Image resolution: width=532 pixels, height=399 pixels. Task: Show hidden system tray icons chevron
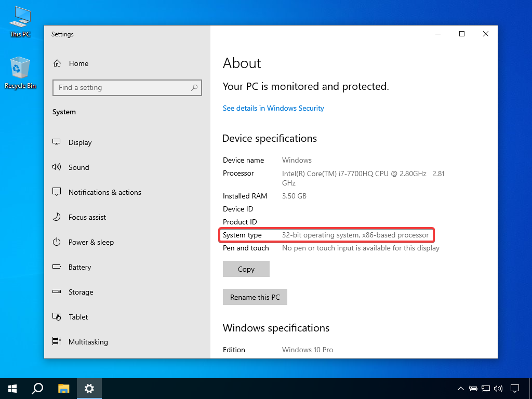460,388
